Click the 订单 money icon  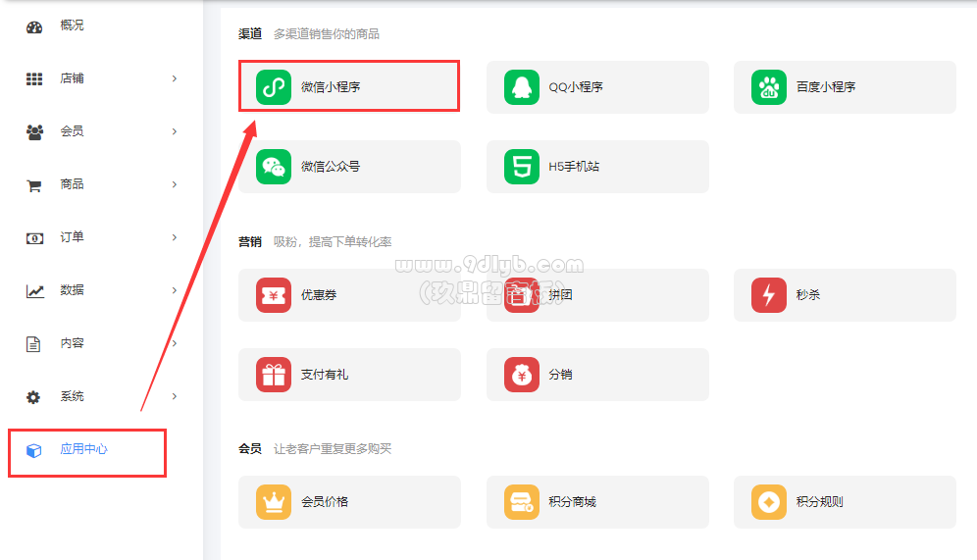click(34, 238)
